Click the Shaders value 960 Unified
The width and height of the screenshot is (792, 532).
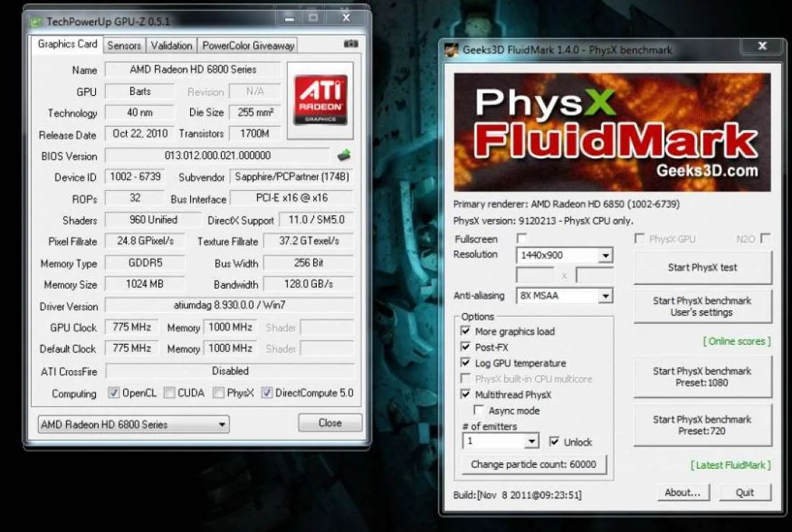(x=153, y=220)
